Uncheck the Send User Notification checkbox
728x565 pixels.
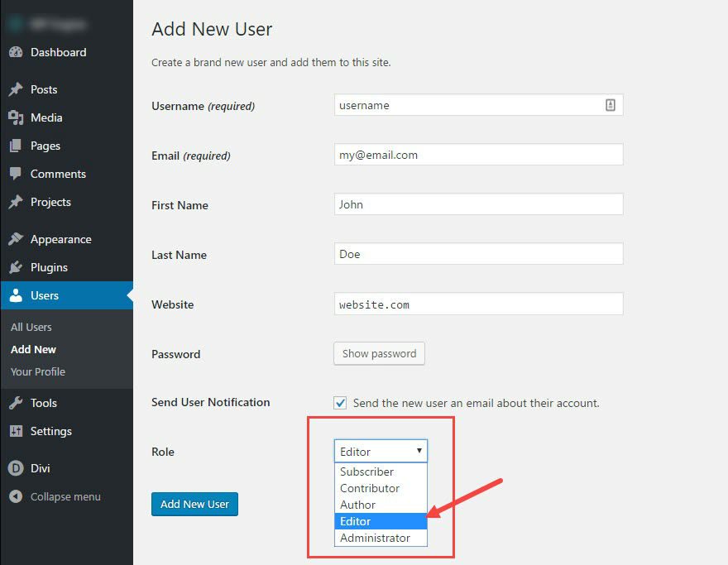tap(340, 403)
